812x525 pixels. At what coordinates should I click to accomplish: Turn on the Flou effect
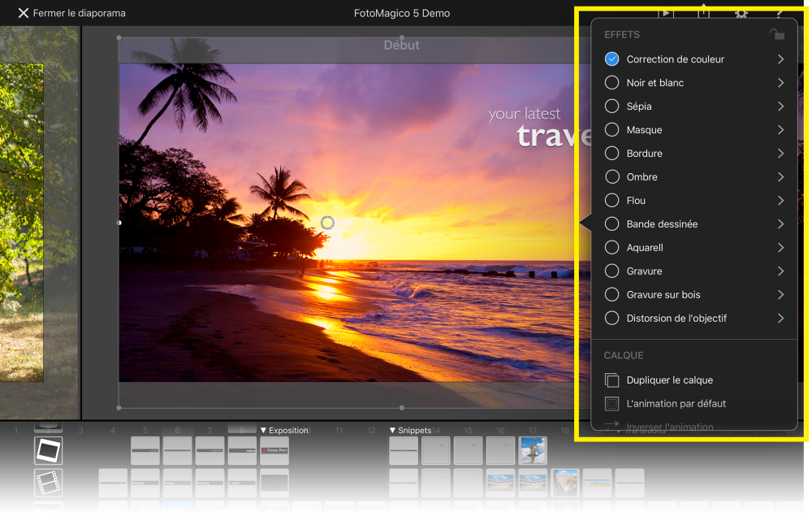coord(612,201)
